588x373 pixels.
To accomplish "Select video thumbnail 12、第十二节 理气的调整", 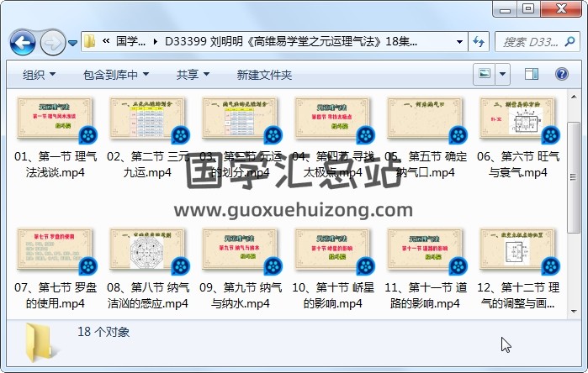I will 518,250.
